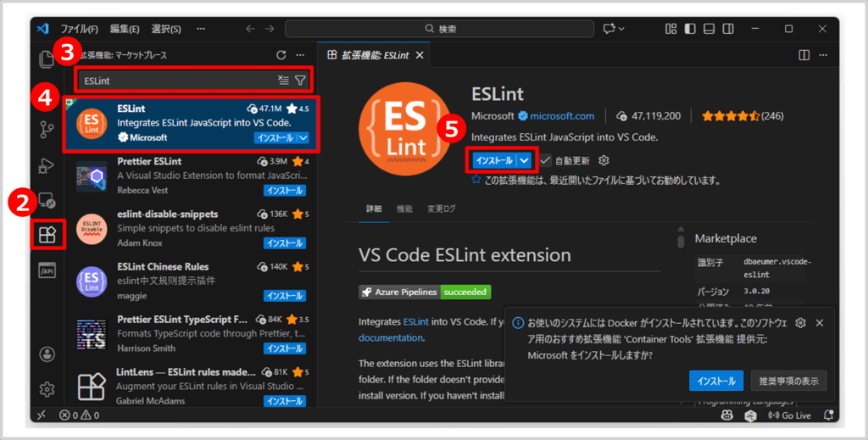This screenshot has height=440, width=868.
Task: Install ESLint Chinese Rules extension
Action: click(x=285, y=296)
